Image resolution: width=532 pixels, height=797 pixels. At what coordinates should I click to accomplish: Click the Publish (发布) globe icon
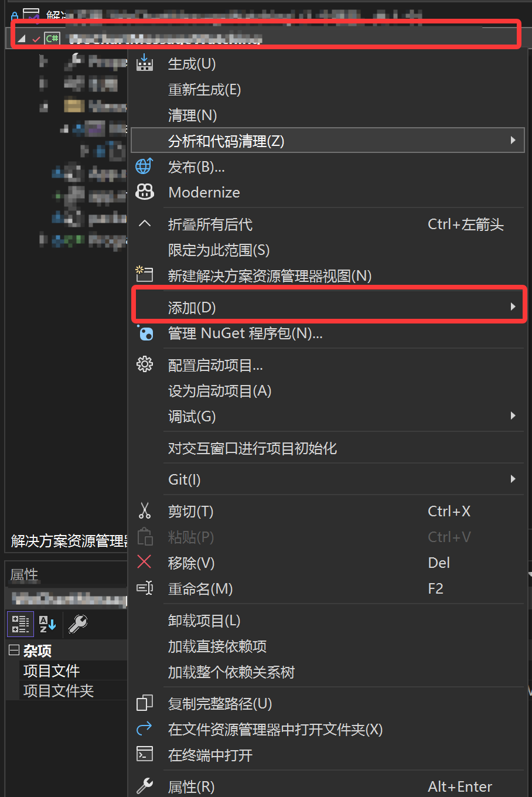point(145,166)
